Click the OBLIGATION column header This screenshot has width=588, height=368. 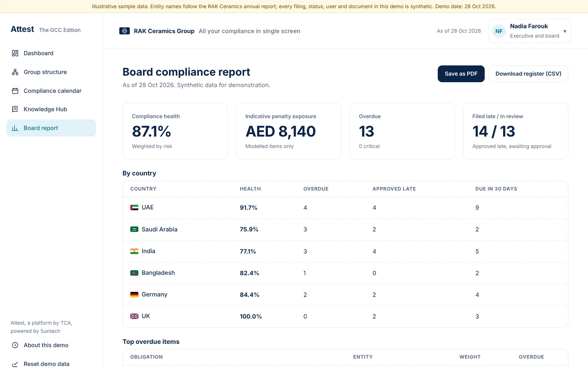point(147,357)
